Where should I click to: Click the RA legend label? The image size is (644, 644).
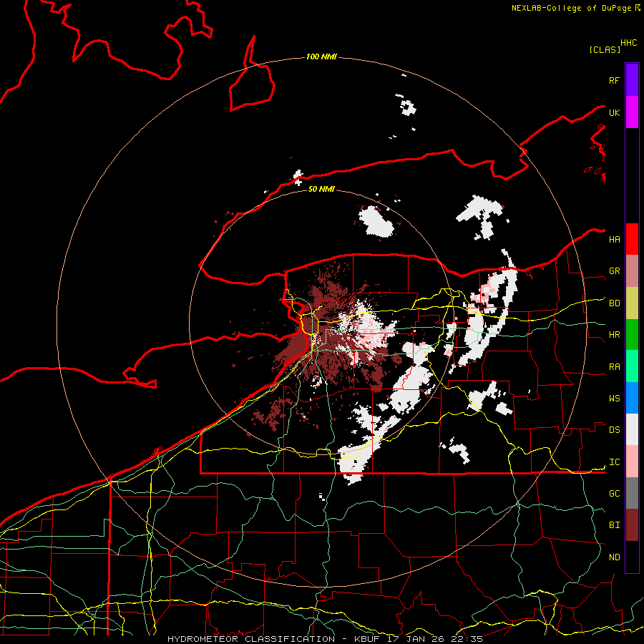point(614,367)
